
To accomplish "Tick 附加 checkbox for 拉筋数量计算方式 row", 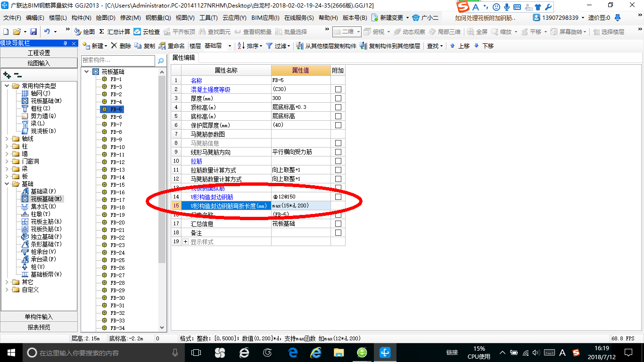I will tap(338, 170).
